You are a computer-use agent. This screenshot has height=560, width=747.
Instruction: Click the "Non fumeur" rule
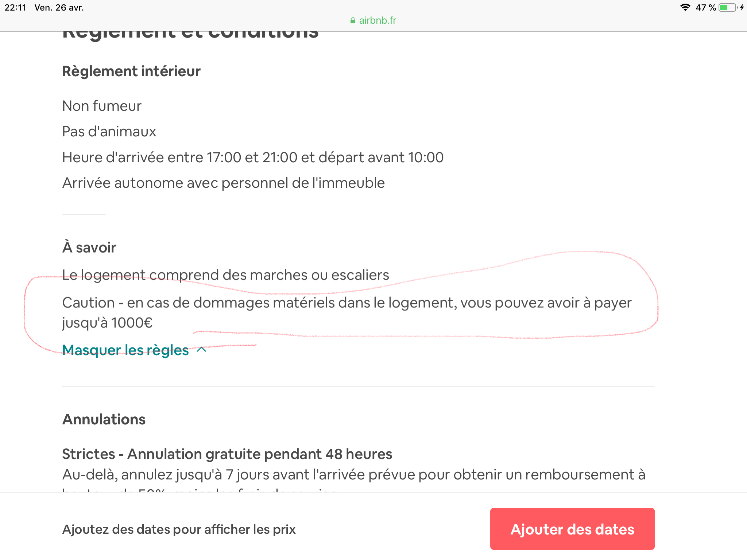[x=102, y=106]
